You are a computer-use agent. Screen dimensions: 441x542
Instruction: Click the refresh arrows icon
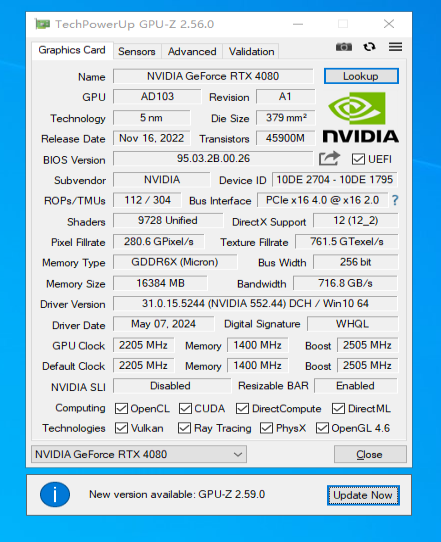(x=369, y=47)
